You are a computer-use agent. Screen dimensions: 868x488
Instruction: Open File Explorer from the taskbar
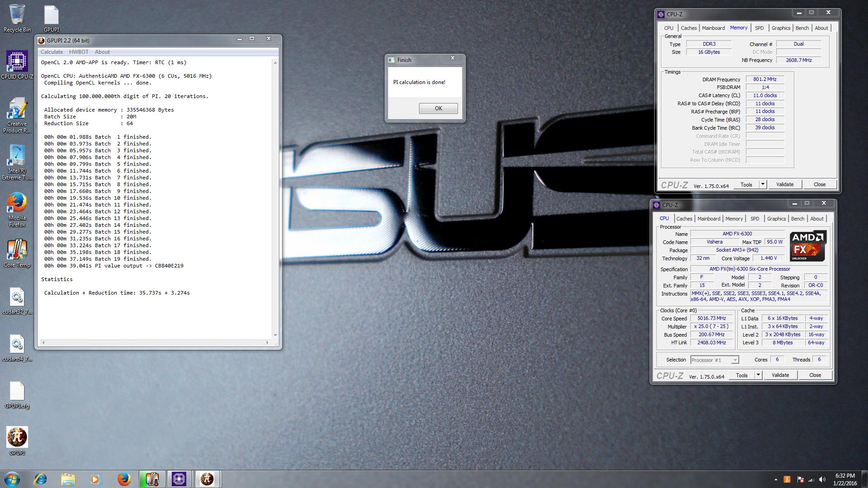pos(68,479)
